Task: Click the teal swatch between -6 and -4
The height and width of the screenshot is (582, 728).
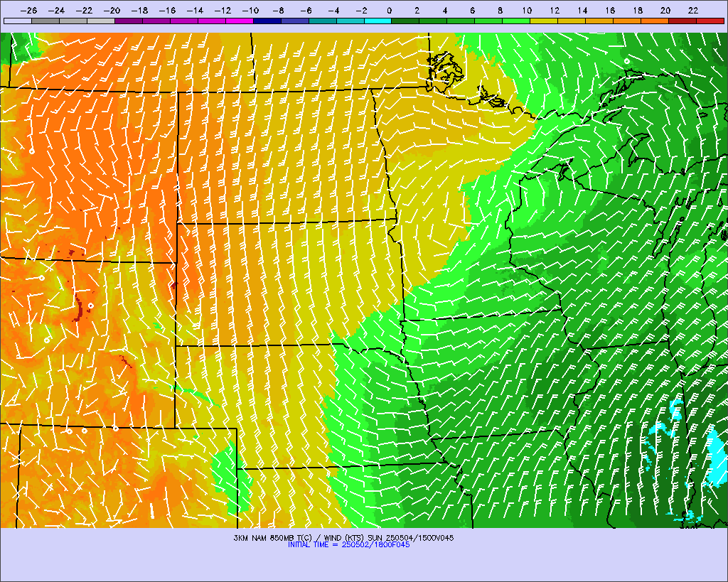Action: pyautogui.click(x=323, y=21)
